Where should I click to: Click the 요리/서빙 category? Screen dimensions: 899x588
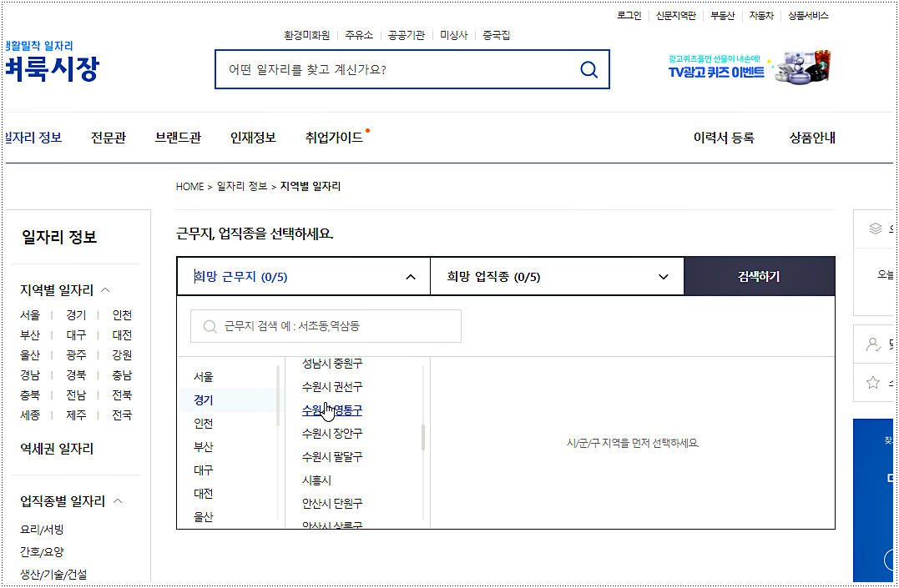42,530
